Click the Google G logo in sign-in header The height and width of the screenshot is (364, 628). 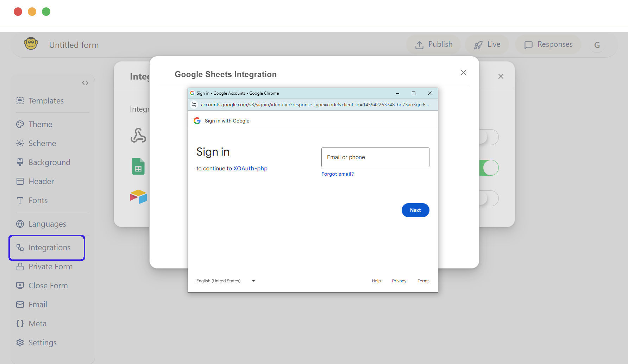[197, 121]
